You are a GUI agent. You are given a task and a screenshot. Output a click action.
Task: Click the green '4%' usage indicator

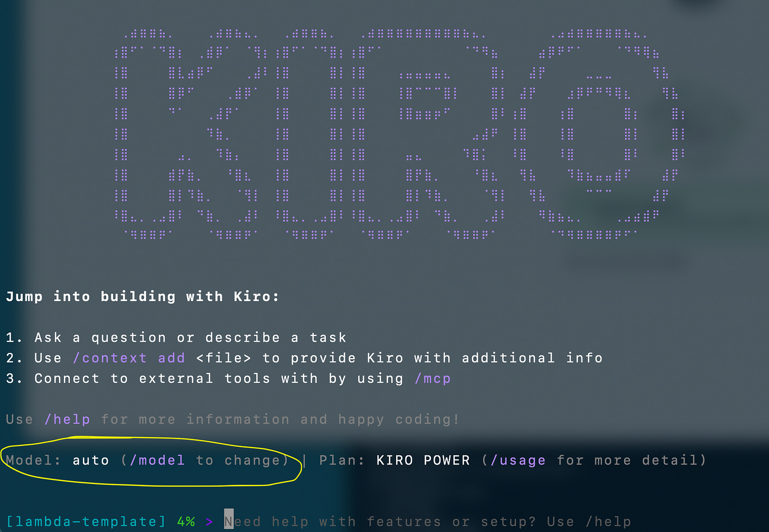186,522
